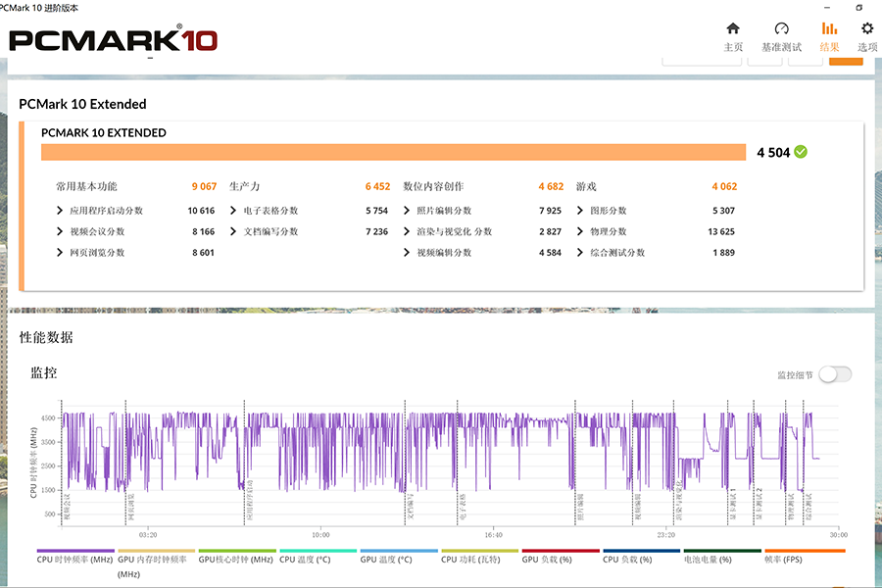Click the PCMARK 10 EXTENDED card title

coord(104,133)
